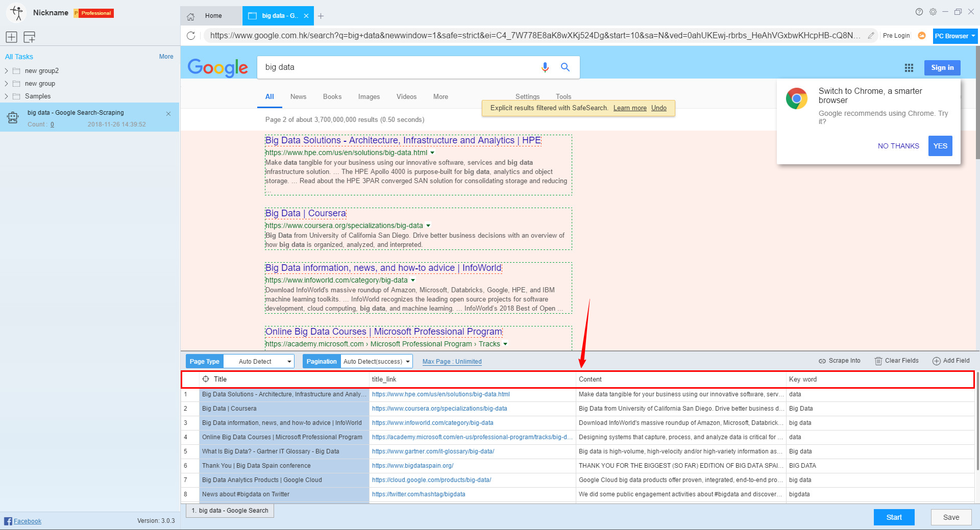Click the Google logo
Image resolution: width=980 pixels, height=530 pixels.
click(218, 67)
